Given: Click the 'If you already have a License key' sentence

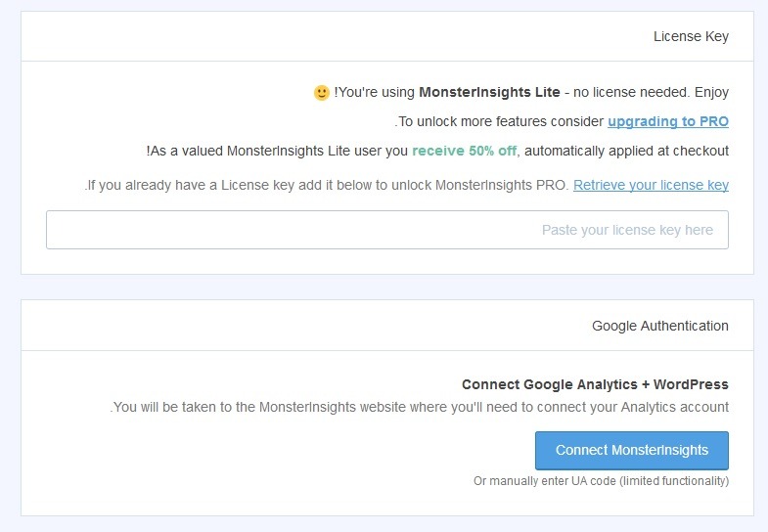Looking at the screenshot, I should [326, 185].
